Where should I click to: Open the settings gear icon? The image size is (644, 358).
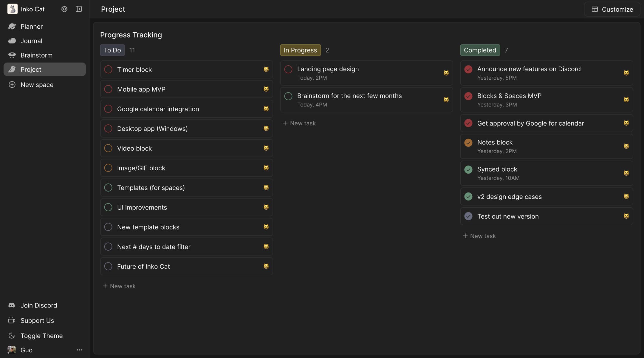click(x=64, y=9)
